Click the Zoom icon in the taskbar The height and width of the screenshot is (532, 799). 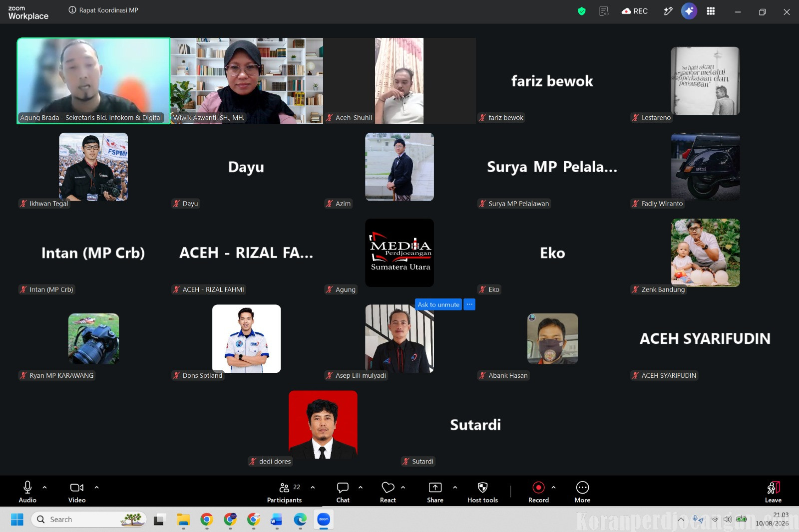pyautogui.click(x=324, y=520)
